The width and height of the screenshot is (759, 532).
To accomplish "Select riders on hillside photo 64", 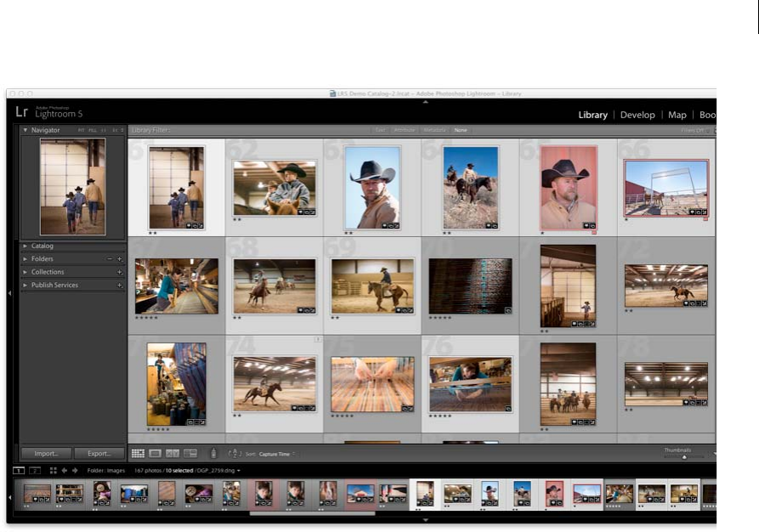I will (471, 187).
